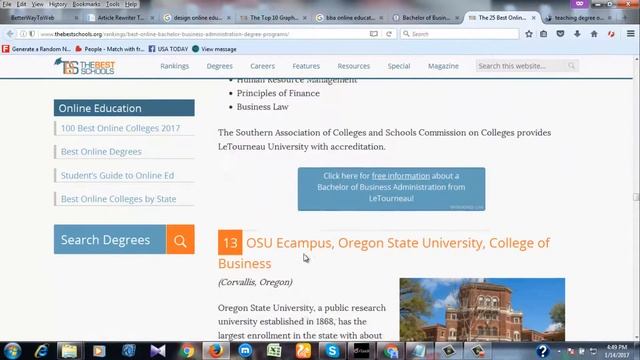Open the Firefox hamburger menu
This screenshot has height=360, width=640.
pyautogui.click(x=631, y=34)
